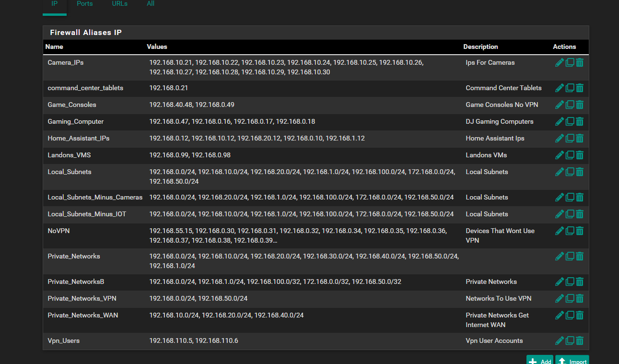619x364 pixels.
Task: Delete the Local_Subnets_Minus_Cameras alias
Action: pos(580,197)
